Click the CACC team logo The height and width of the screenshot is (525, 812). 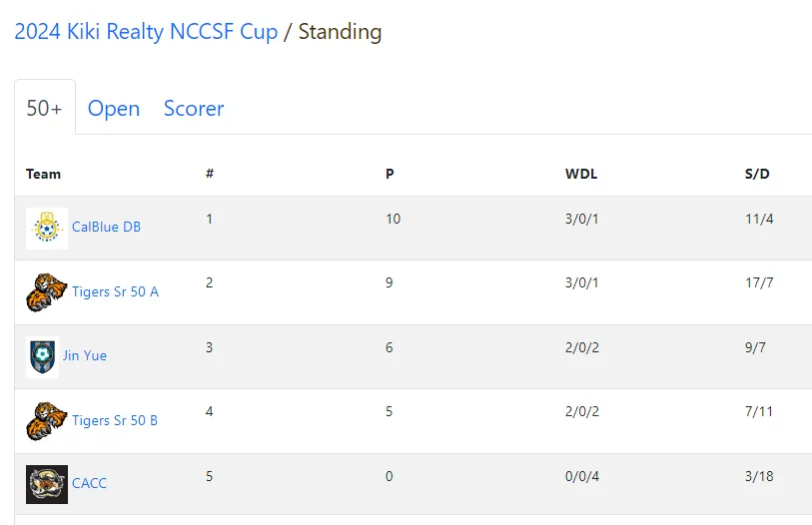[47, 485]
